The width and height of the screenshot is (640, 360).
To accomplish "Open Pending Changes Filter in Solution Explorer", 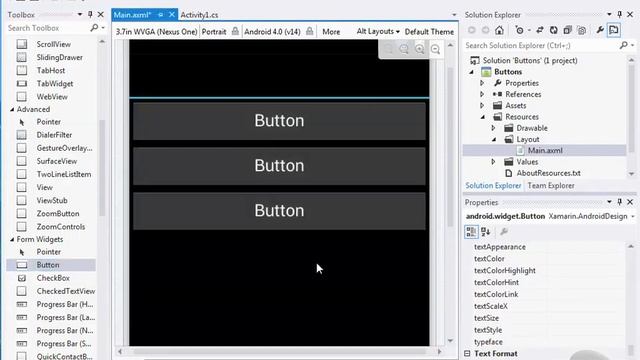I will 521,30.
